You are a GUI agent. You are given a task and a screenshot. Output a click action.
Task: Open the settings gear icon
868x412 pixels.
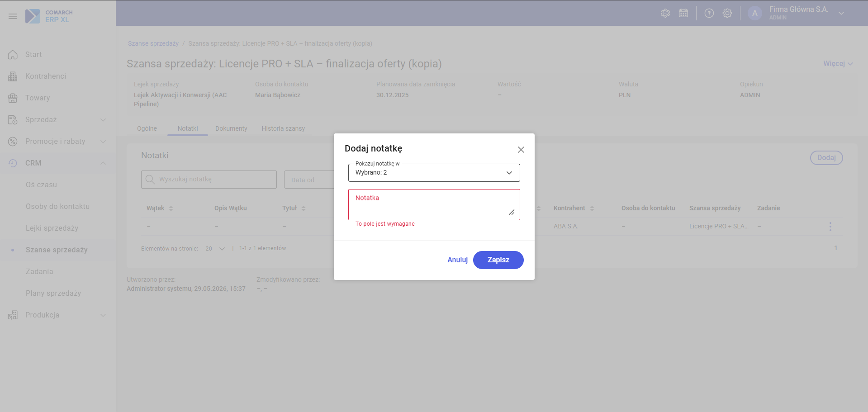(727, 13)
